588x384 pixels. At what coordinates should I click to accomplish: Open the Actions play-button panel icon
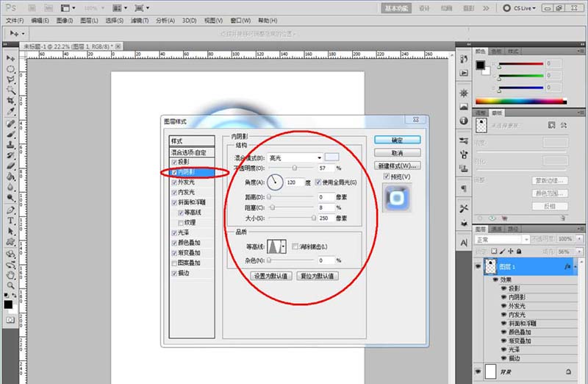[x=464, y=73]
